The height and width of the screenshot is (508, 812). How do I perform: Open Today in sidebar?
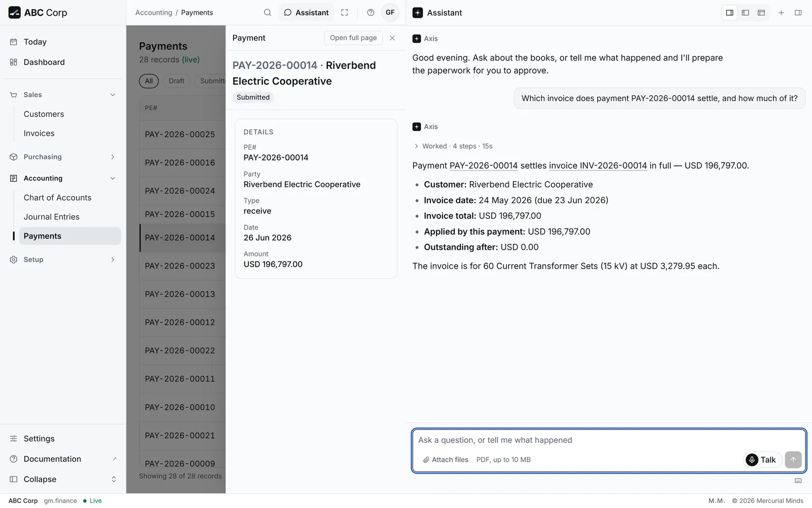(63, 42)
